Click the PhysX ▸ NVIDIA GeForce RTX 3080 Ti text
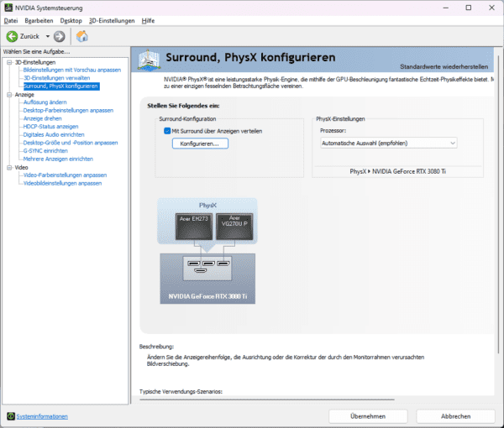504x428 pixels. pos(397,171)
